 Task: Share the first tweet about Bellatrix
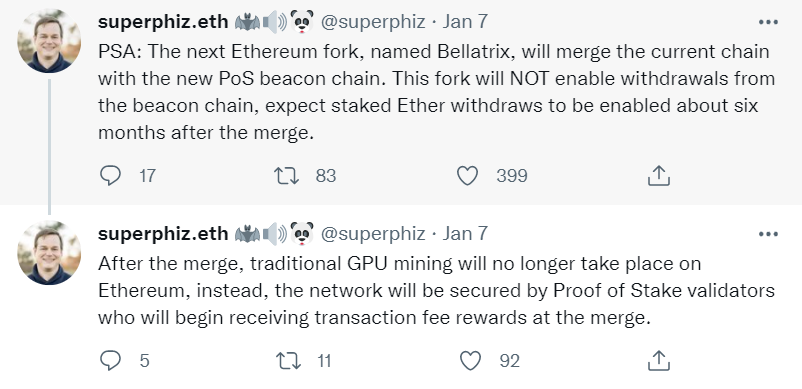(659, 176)
